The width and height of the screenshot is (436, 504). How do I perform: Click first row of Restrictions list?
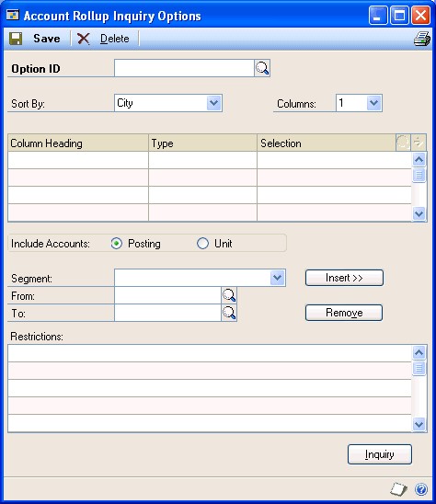(x=210, y=353)
